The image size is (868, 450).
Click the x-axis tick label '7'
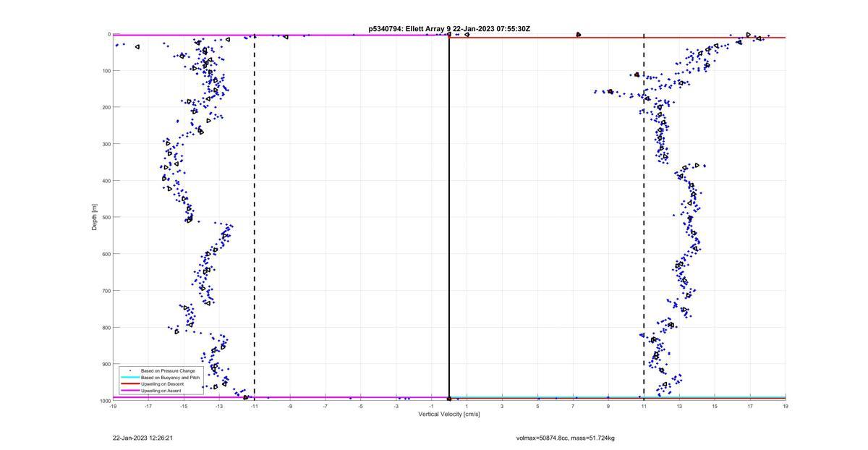coord(573,406)
